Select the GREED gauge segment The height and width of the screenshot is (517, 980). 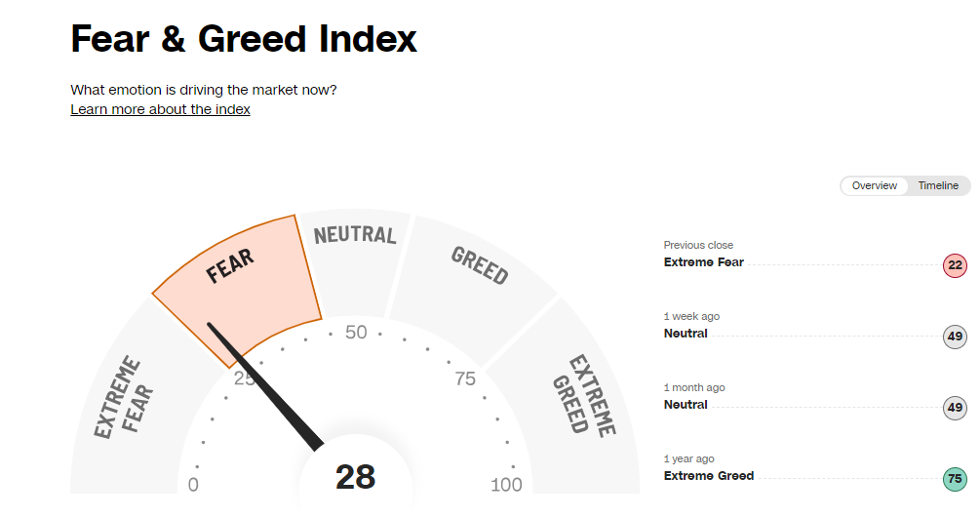478,268
